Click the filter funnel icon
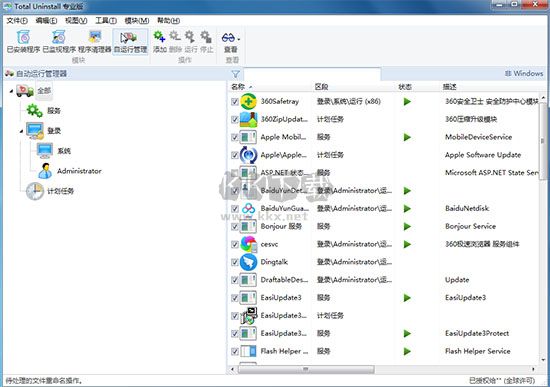 235,74
